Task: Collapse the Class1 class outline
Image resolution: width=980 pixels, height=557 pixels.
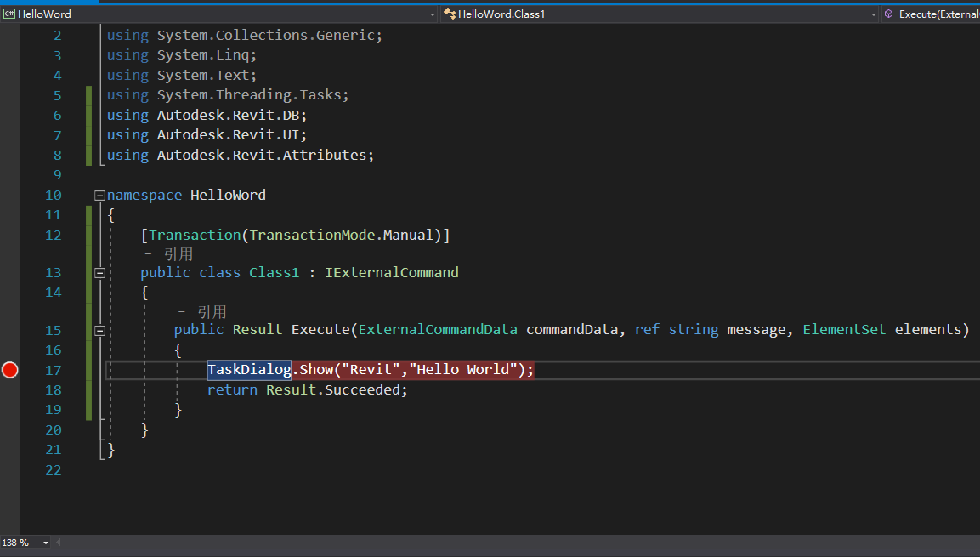Action: click(x=99, y=273)
